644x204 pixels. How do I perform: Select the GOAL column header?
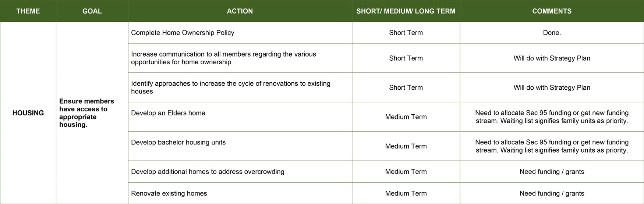[x=92, y=11]
